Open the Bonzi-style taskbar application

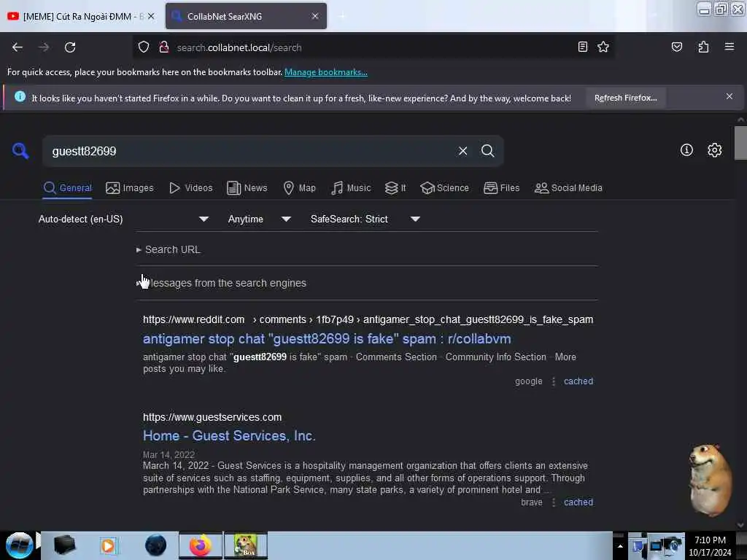pos(246,545)
